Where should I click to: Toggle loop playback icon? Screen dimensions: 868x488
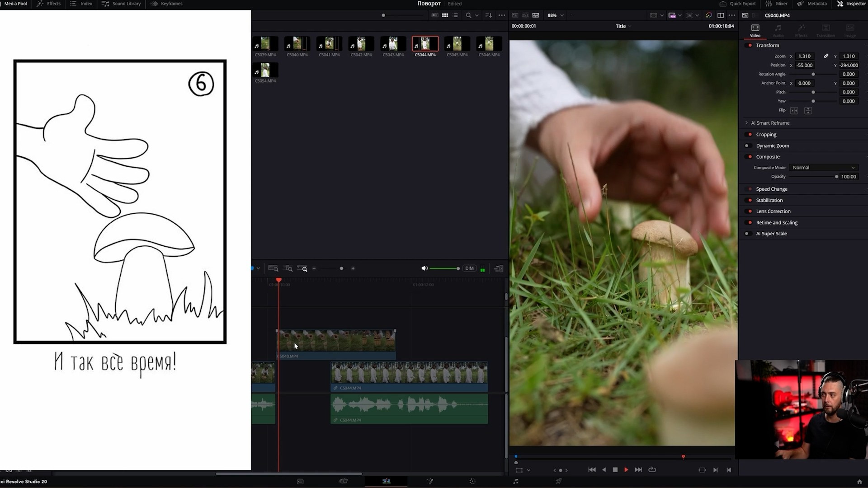click(x=652, y=470)
